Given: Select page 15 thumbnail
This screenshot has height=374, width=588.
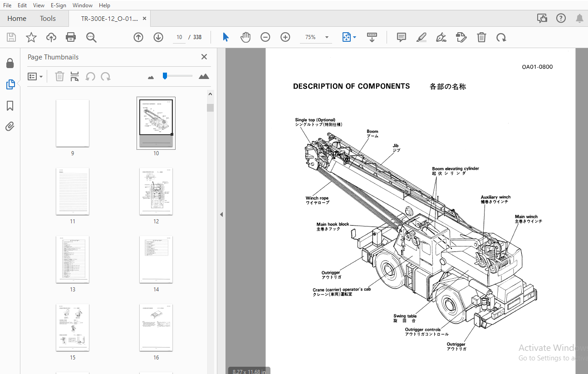Looking at the screenshot, I should (73, 328).
